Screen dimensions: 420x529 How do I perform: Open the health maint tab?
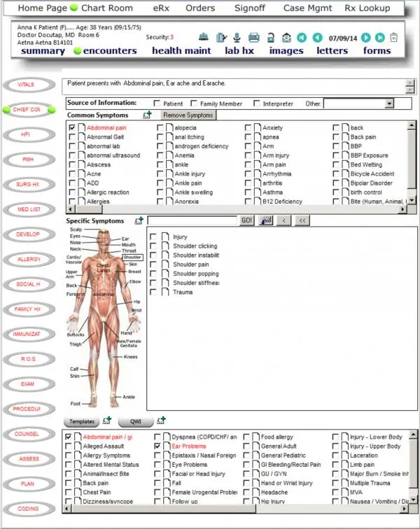point(181,51)
